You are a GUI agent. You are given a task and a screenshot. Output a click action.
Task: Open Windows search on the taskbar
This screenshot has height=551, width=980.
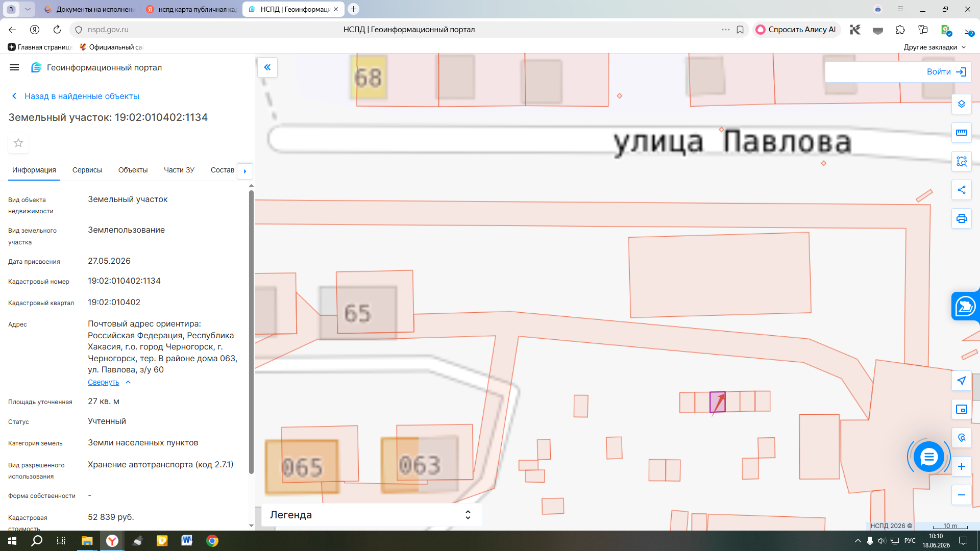click(x=37, y=541)
